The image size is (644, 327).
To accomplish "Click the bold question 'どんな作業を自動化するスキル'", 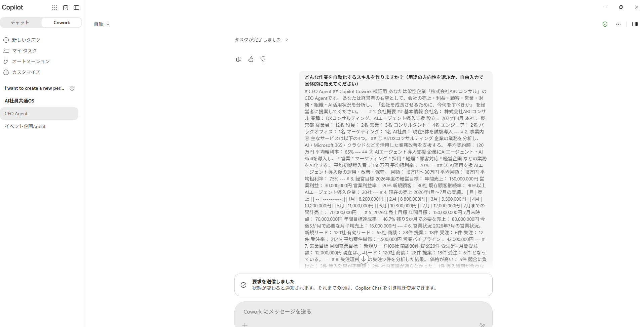I will pyautogui.click(x=394, y=81).
